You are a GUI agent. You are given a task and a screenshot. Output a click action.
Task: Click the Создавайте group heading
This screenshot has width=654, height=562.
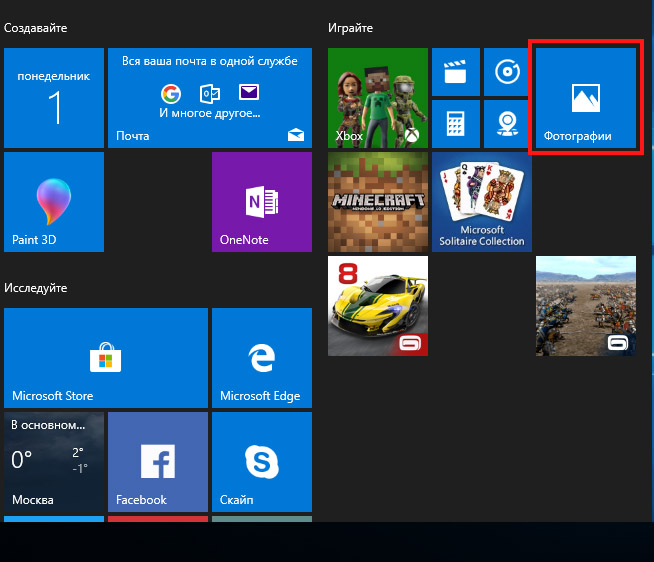coord(35,28)
